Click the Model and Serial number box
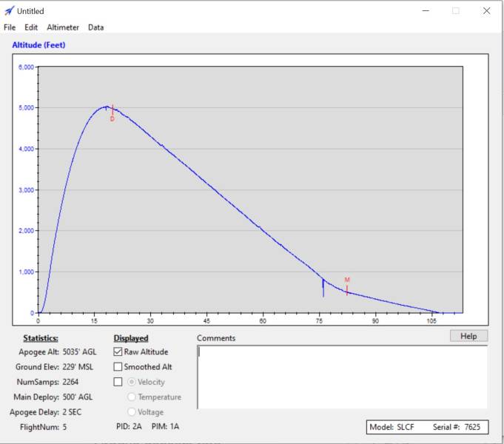 (x=427, y=428)
